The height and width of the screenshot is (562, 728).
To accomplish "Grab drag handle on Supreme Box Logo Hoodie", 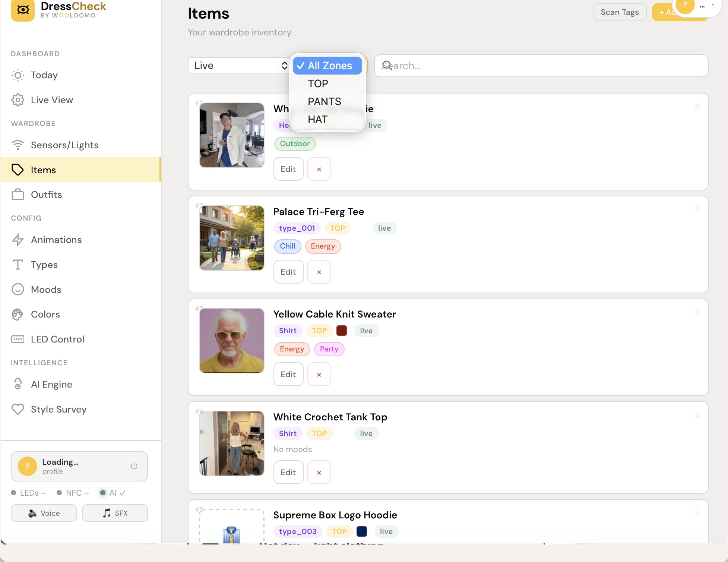I will [697, 512].
